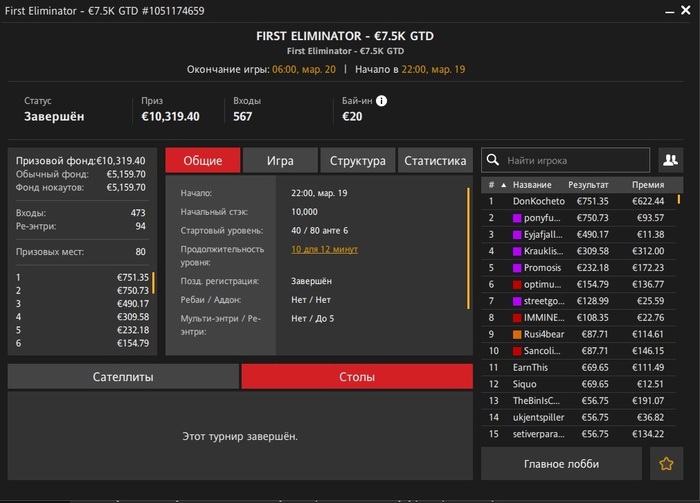Click purple flag next to streetgo...
Viewport: 700px width, 503px height.
[517, 301]
